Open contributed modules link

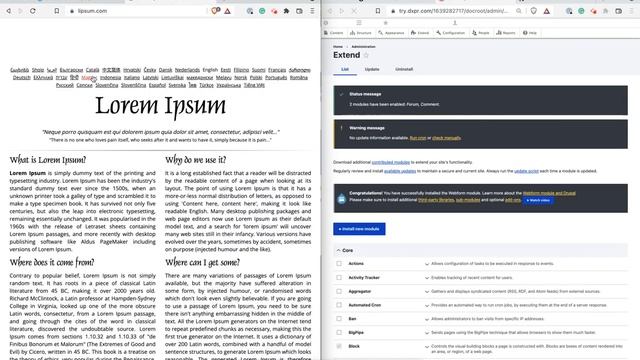(x=391, y=162)
